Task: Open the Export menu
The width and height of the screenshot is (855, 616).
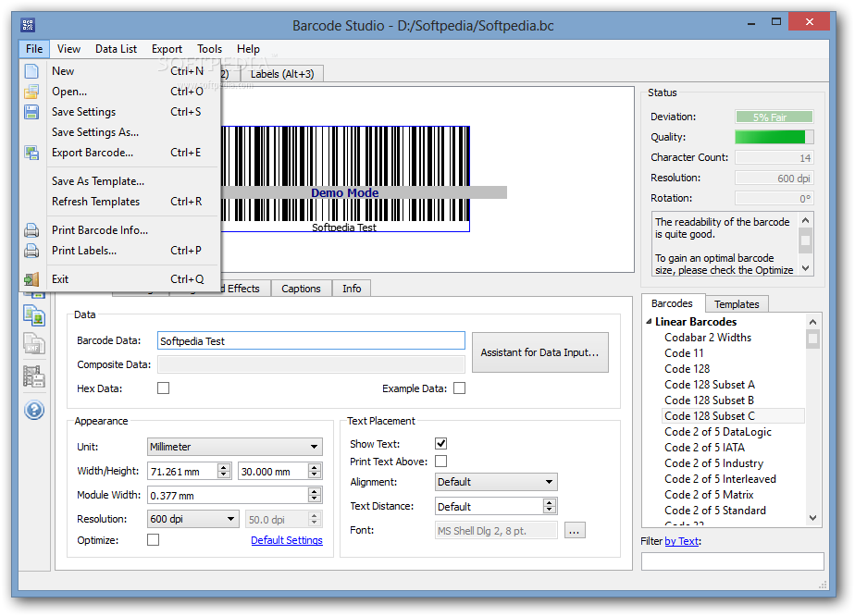Action: (x=167, y=48)
